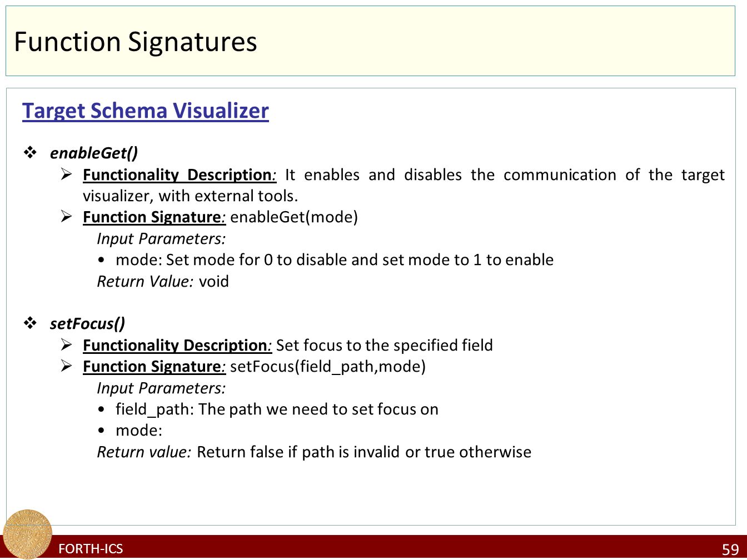The height and width of the screenshot is (560, 747).
Task: Click the Target Schema Visualizer heading link
Action: tap(146, 111)
